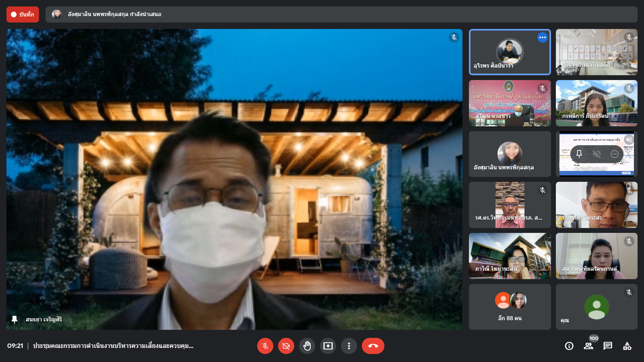Screen dimensions: 644x362
Task: Turn on the camera from the bottom bar
Action: (286, 346)
